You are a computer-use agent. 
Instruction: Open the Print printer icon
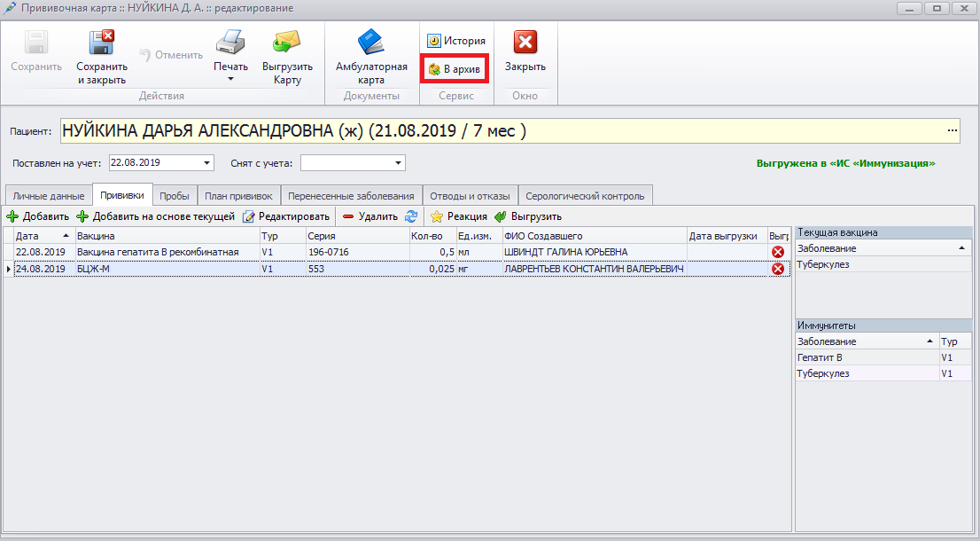coord(230,43)
